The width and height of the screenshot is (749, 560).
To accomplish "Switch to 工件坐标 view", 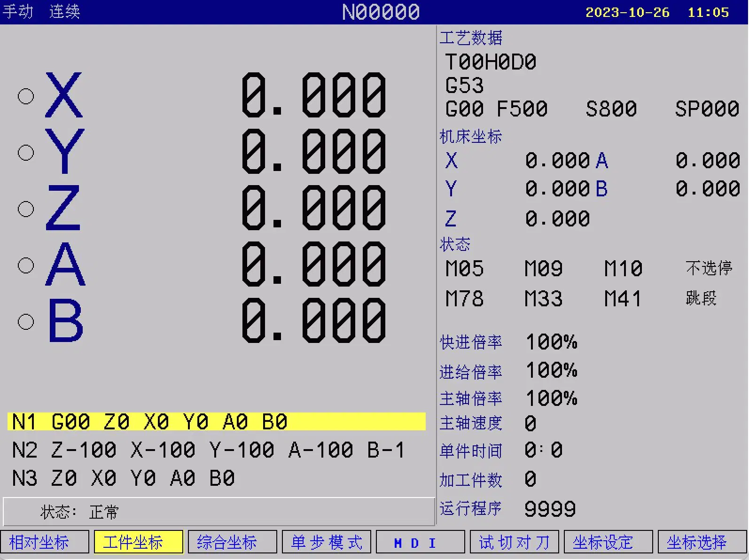I will [139, 542].
